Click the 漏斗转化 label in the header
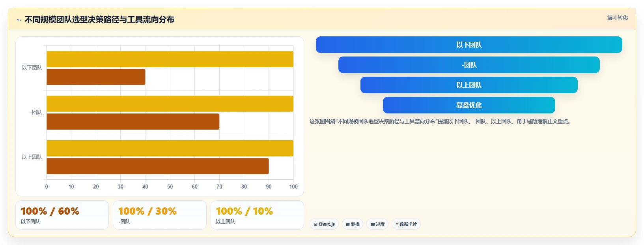 tap(617, 17)
